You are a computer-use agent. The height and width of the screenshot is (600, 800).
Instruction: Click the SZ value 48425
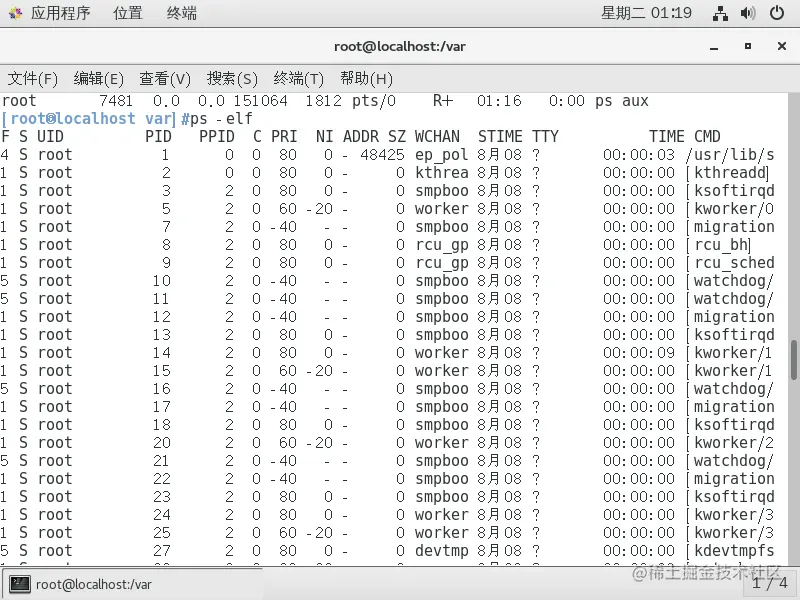point(382,155)
